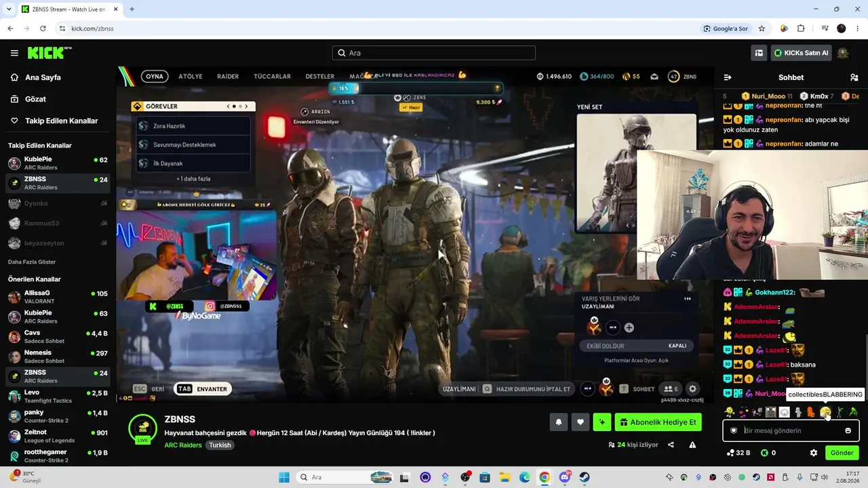
Task: Open chat settings gear icon
Action: [814, 453]
